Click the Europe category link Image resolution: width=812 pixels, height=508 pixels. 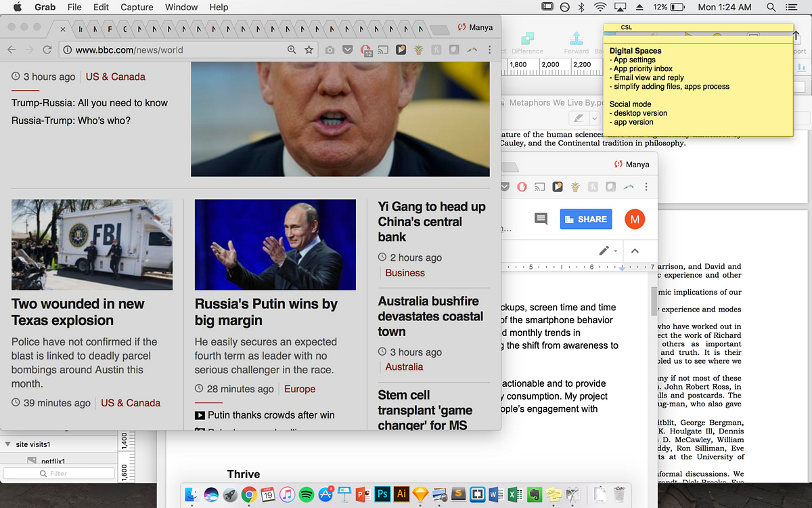point(300,389)
